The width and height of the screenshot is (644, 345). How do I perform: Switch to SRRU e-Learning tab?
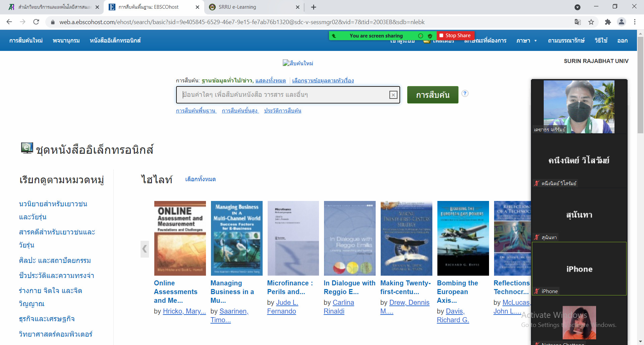tap(253, 7)
